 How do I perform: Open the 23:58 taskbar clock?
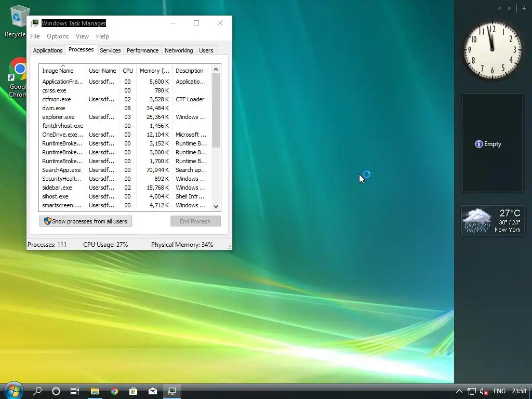point(519,391)
